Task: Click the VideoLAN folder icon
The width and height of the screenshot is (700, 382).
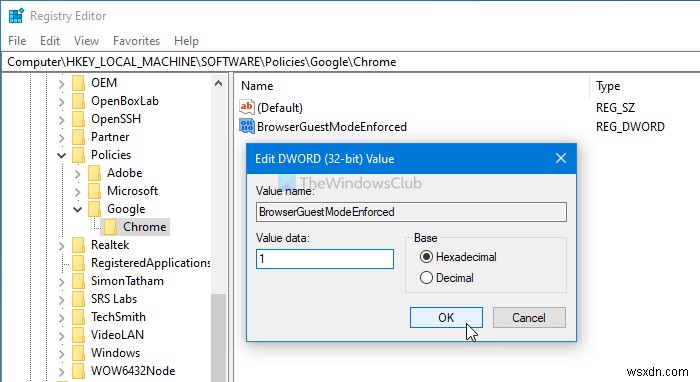Action: tap(79, 335)
